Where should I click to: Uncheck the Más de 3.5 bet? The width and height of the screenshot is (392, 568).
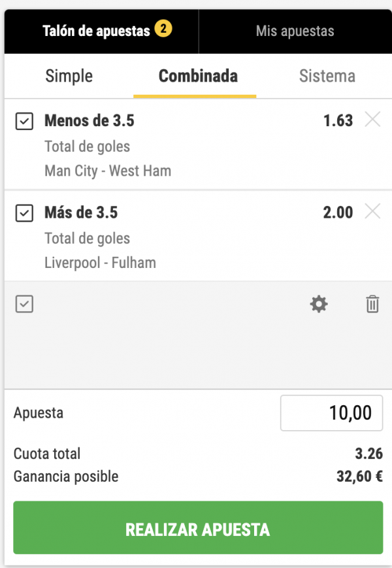tap(24, 213)
